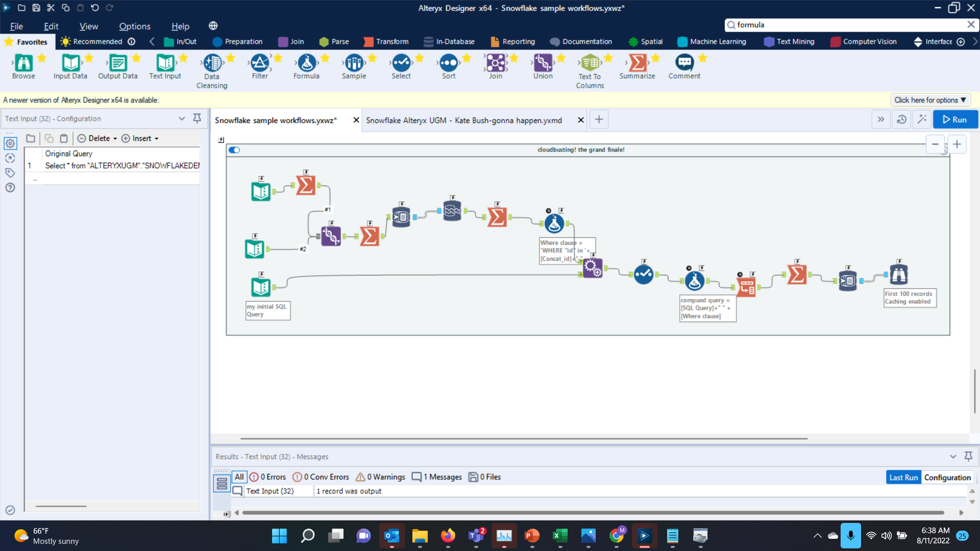Screen dimensions: 980x551
Task: Open 'Click here for options' dropdown
Action: click(x=930, y=100)
